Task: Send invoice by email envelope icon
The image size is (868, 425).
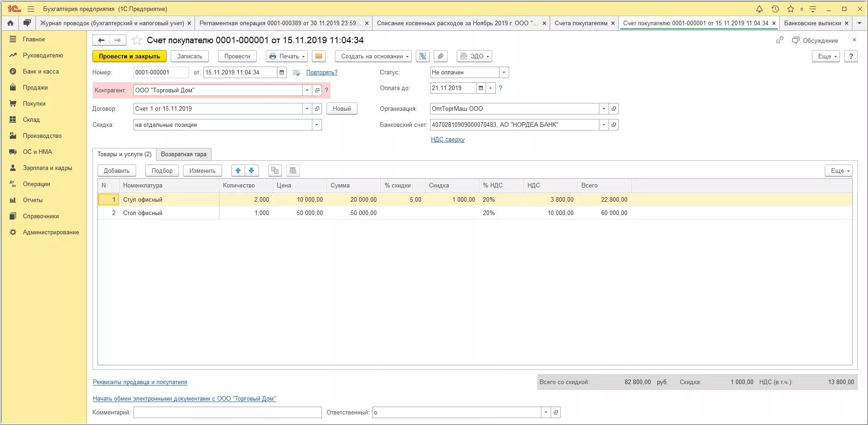Action: coord(319,56)
